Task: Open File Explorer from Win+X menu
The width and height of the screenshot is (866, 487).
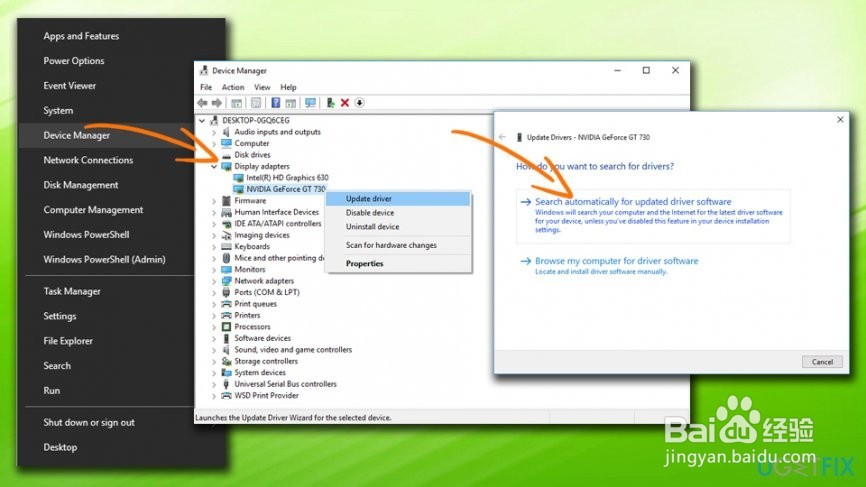Action: 68,341
